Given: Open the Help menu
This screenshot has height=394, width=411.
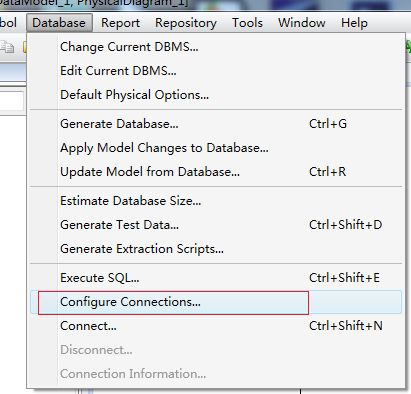Looking at the screenshot, I should pos(354,23).
